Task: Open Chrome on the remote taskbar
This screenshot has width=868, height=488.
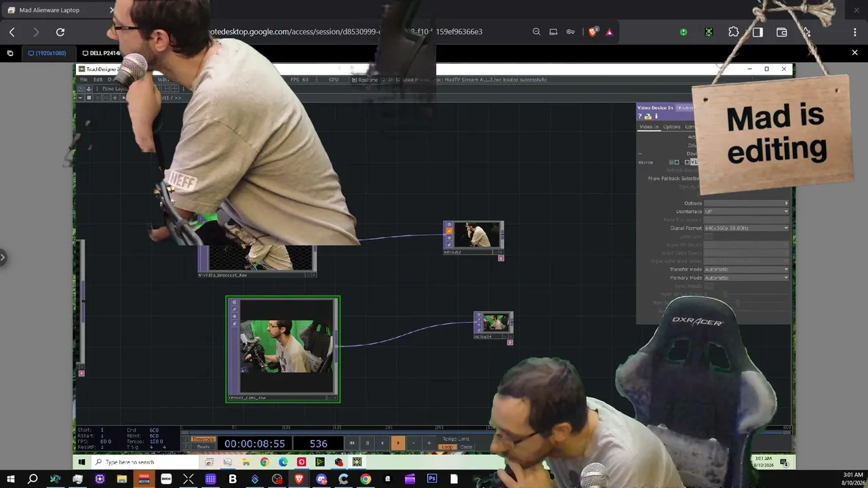Action: pos(264,462)
